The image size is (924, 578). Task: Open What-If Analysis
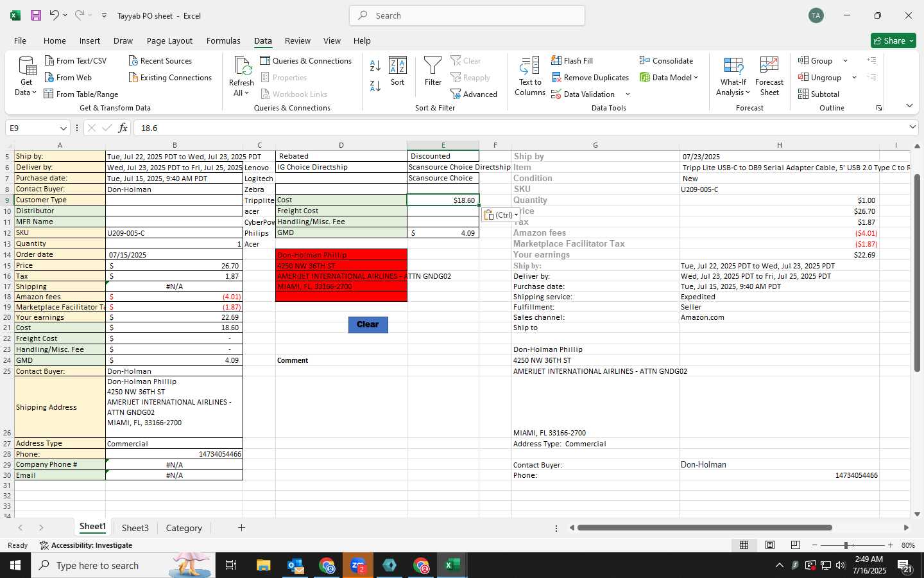[x=733, y=76]
